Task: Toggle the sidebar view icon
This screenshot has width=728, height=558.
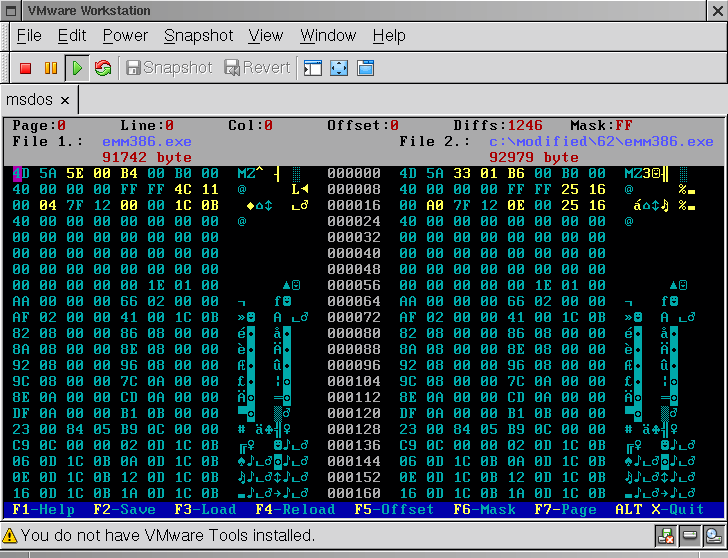Action: pyautogui.click(x=313, y=68)
